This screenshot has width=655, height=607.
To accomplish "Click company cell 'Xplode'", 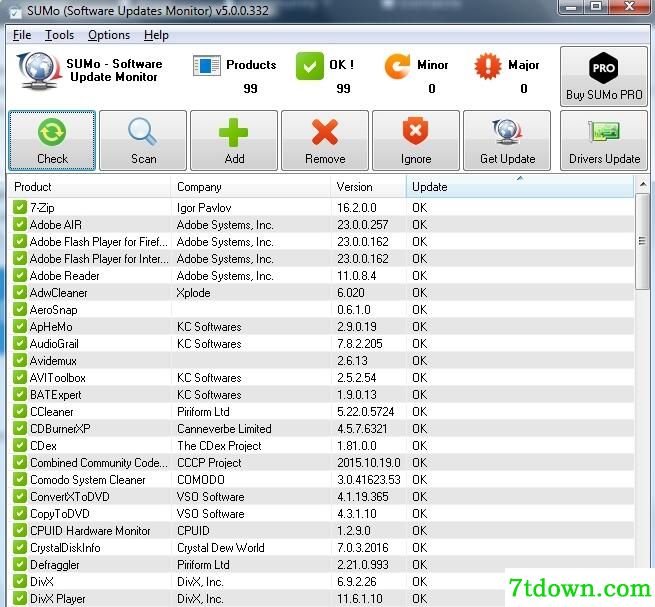I will [x=193, y=293].
